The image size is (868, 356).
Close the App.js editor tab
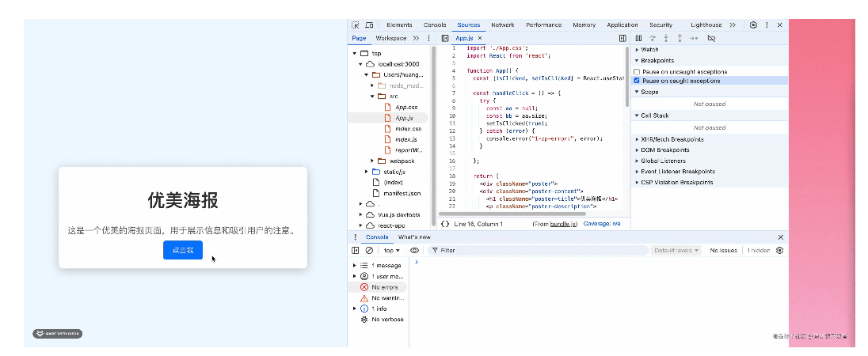click(480, 38)
